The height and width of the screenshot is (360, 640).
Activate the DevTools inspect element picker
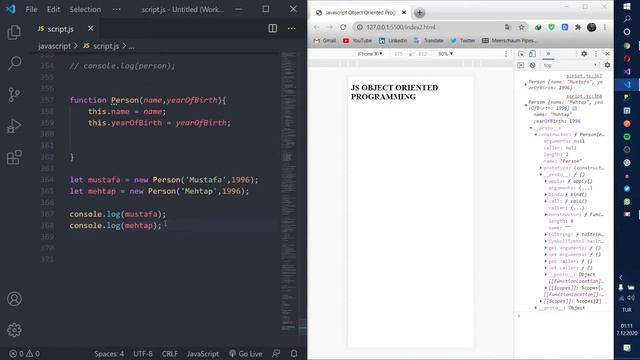click(x=521, y=54)
